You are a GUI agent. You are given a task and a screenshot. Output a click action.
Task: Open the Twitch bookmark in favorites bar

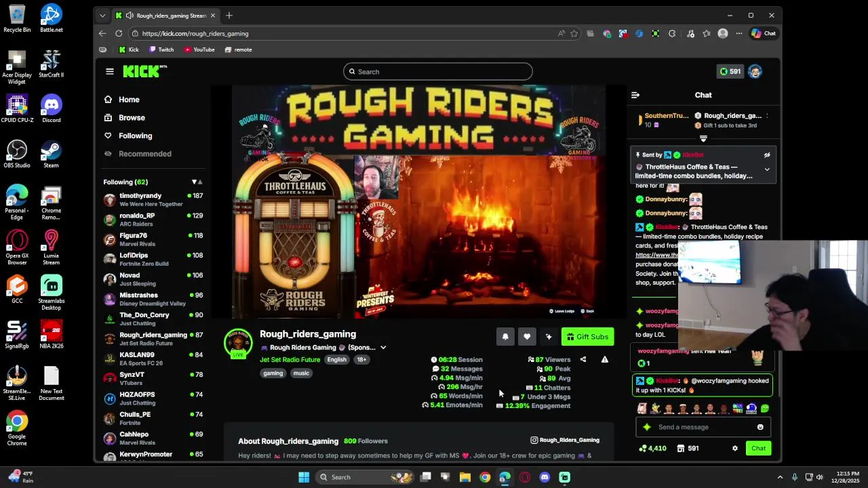(x=161, y=49)
